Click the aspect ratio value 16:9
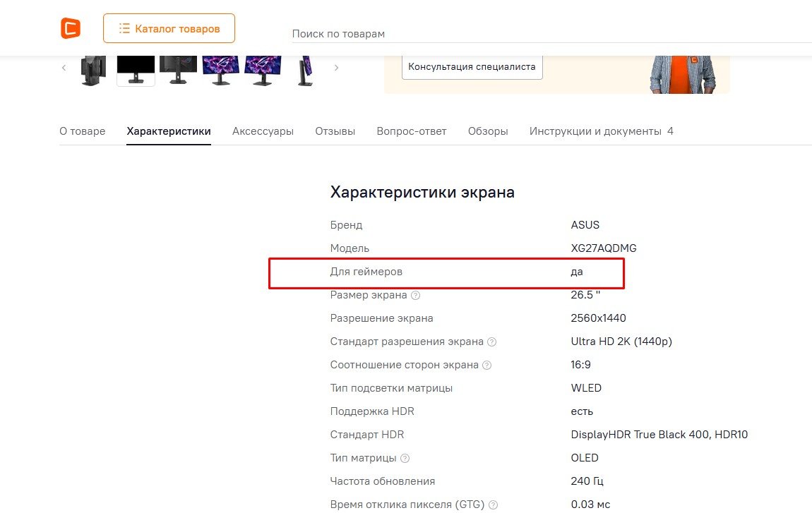 pyautogui.click(x=580, y=365)
